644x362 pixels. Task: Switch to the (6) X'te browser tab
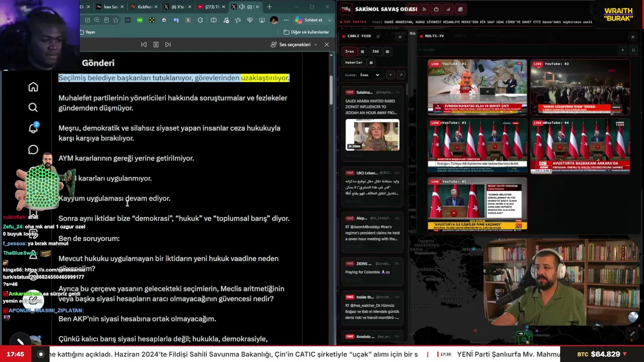click(177, 7)
